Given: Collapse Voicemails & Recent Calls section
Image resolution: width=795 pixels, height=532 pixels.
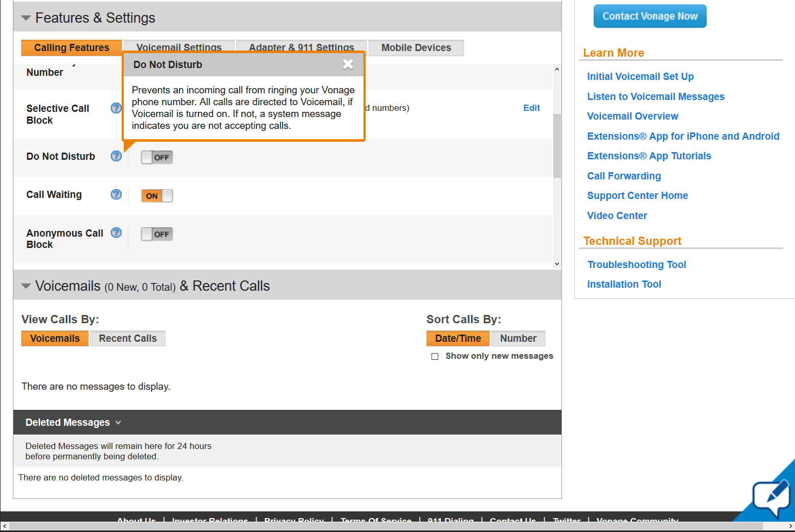Looking at the screenshot, I should click(26, 286).
